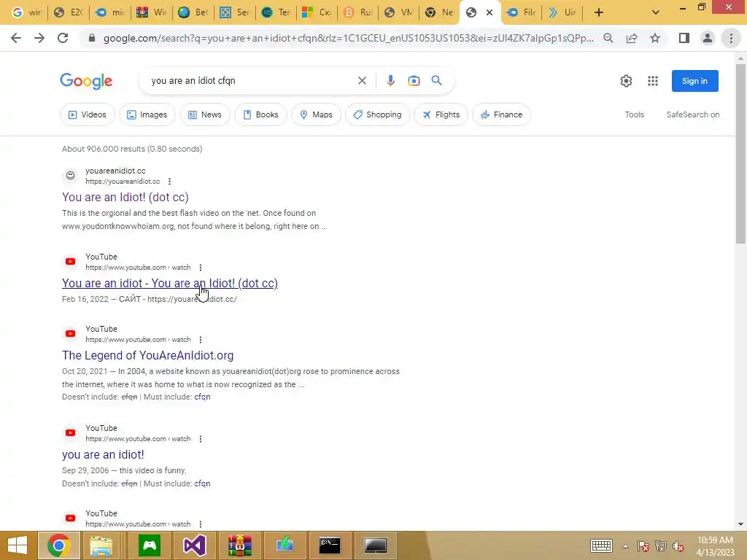Search by image with camera icon
747x560 pixels.
tap(414, 81)
